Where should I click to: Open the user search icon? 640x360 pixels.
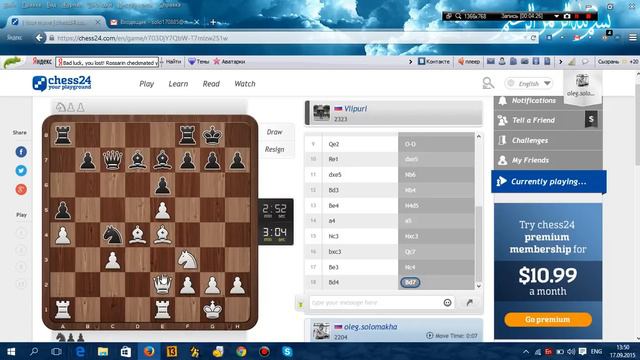pyautogui.click(x=488, y=83)
